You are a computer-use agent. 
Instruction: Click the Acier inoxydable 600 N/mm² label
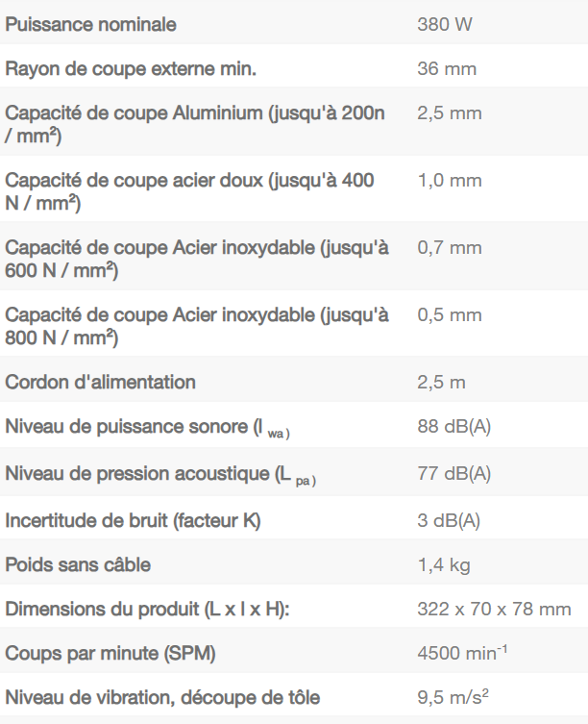click(197, 259)
